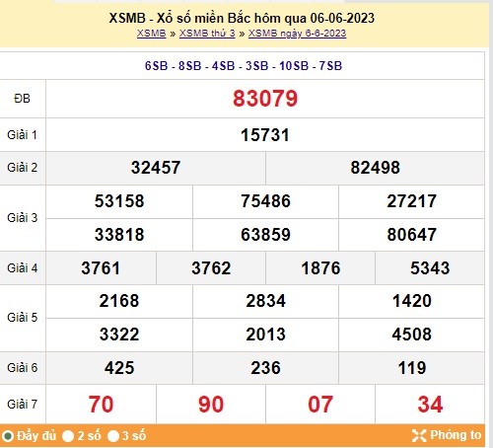Click Giải 5 number 4508
Viewport: 493px width, 448px height.
411,335
